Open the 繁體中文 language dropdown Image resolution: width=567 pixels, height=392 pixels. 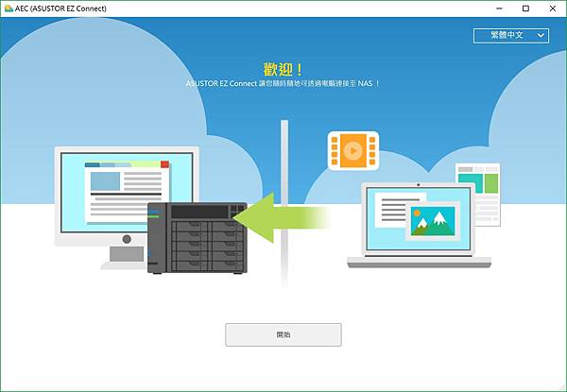coord(511,35)
